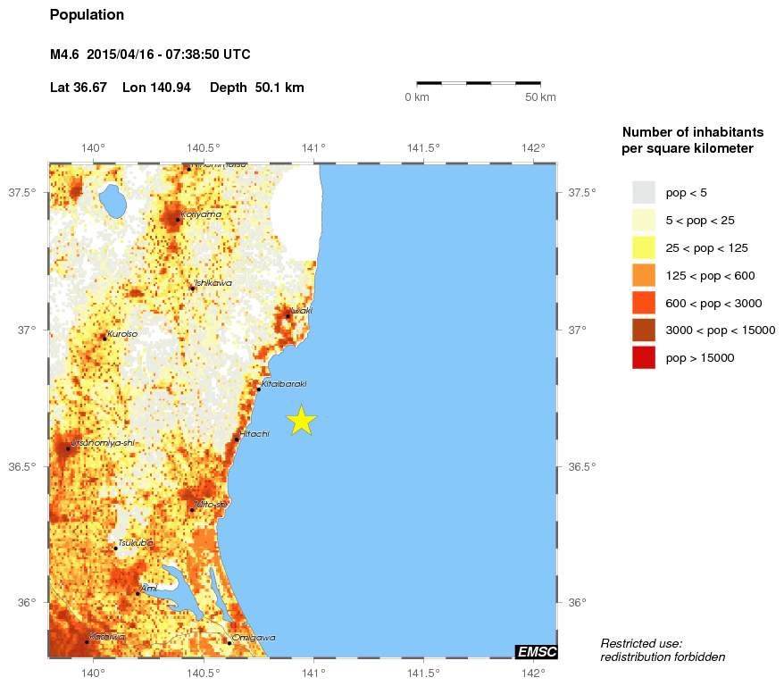Screen dimensions: 784x686
Task: Select the red 'pop > 15000' legend swatch
Action: coord(643,358)
